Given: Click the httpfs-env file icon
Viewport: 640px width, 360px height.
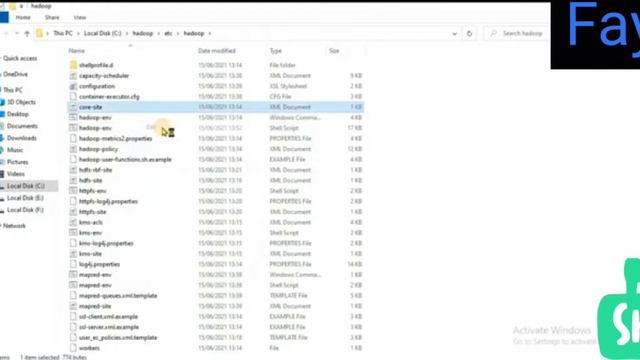Looking at the screenshot, I should coord(73,191).
